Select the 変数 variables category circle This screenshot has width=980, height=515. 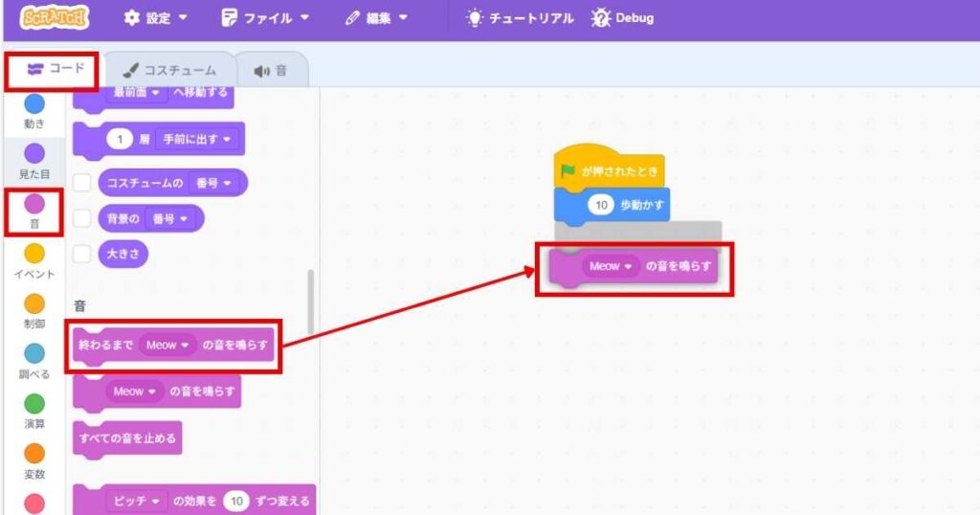click(34, 454)
